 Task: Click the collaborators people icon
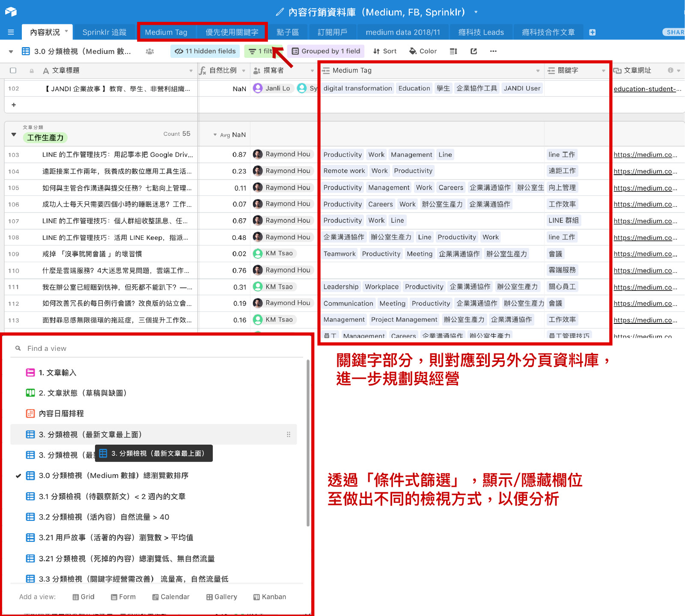coord(149,51)
